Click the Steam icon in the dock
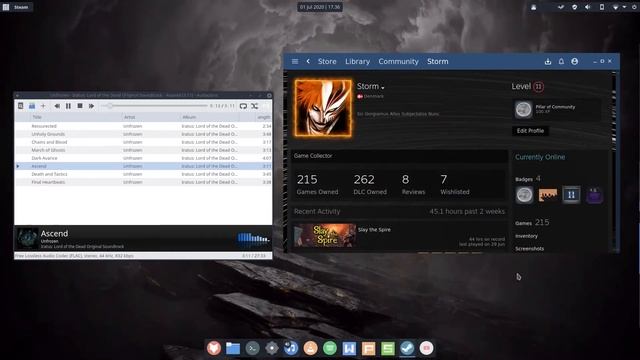This screenshot has width=640, height=360. coord(407,348)
